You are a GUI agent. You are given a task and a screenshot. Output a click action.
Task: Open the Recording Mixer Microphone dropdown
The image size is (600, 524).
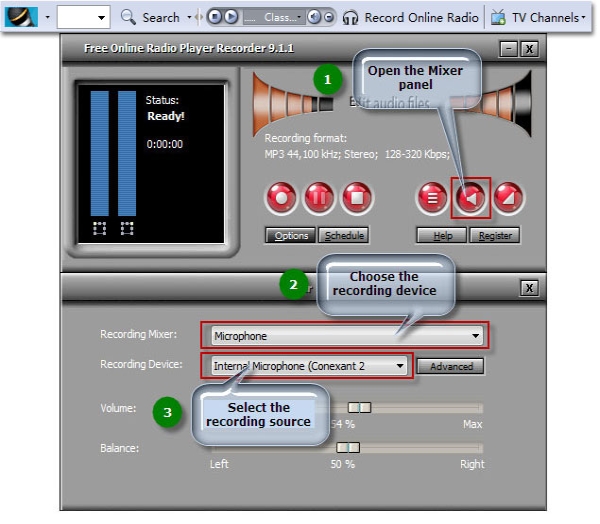pyautogui.click(x=347, y=336)
